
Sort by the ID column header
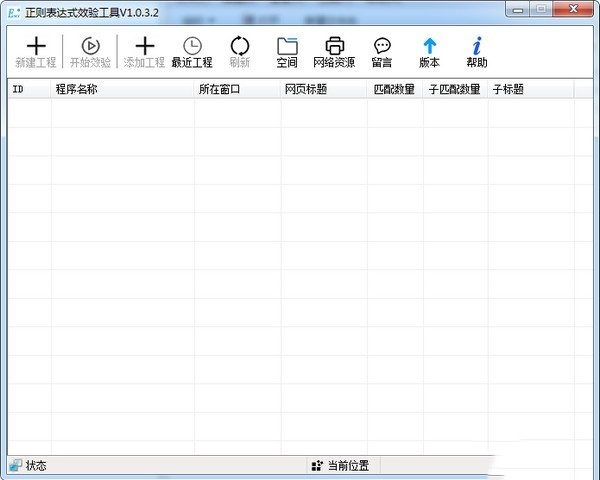[29, 89]
